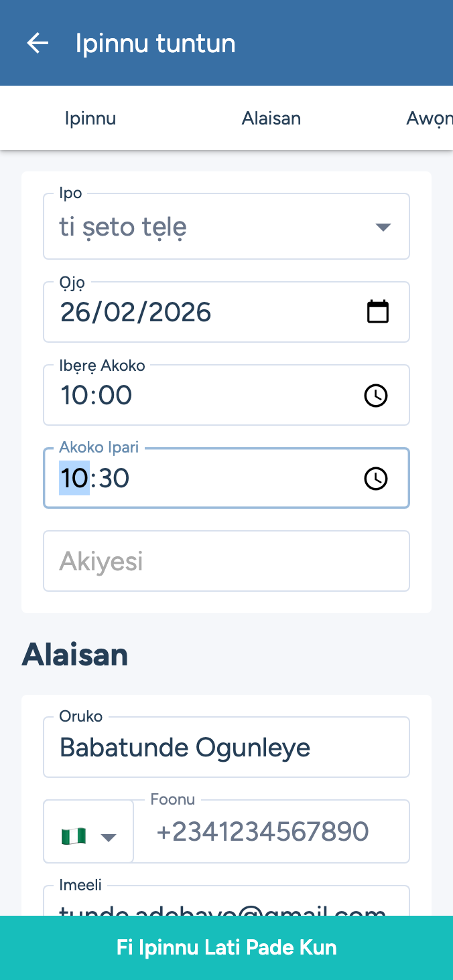Click the 10:00 start time value
The width and height of the screenshot is (453, 980).
point(96,395)
